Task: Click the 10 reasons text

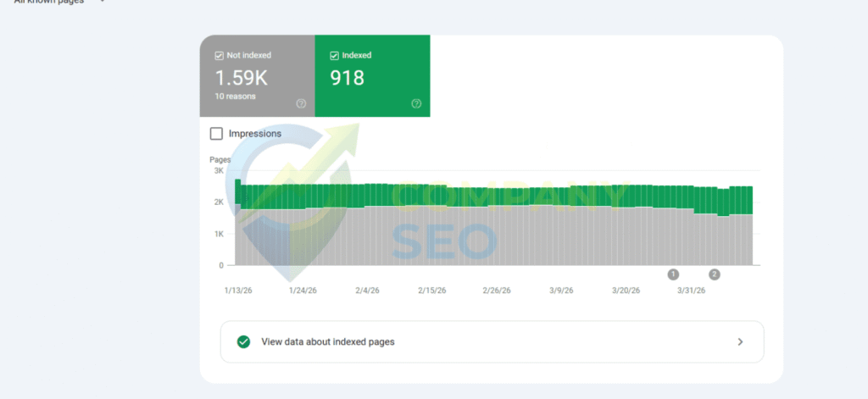Action: [x=235, y=96]
